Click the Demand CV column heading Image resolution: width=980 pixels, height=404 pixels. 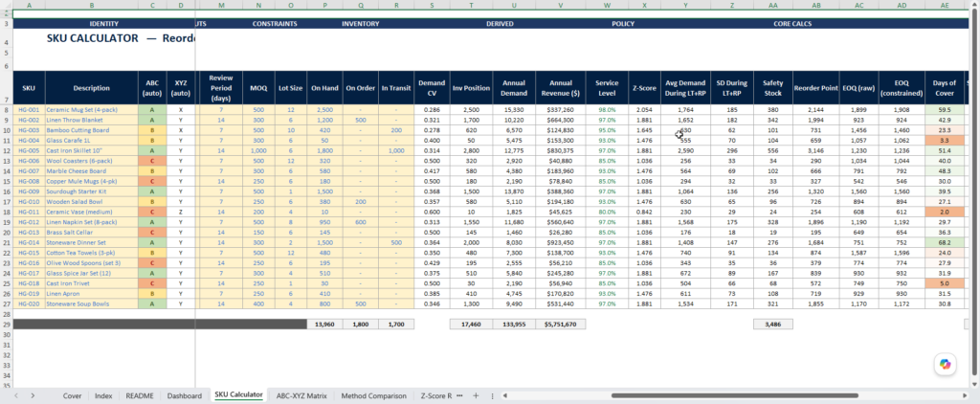tap(432, 88)
